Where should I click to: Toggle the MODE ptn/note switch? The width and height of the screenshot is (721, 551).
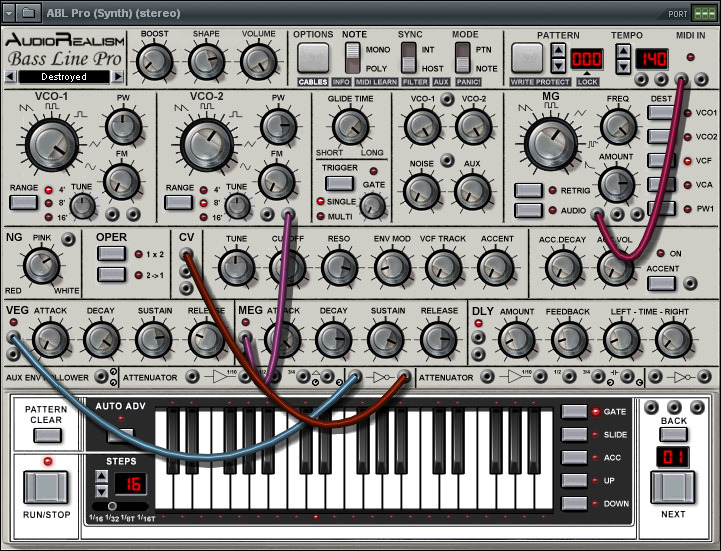[463, 58]
